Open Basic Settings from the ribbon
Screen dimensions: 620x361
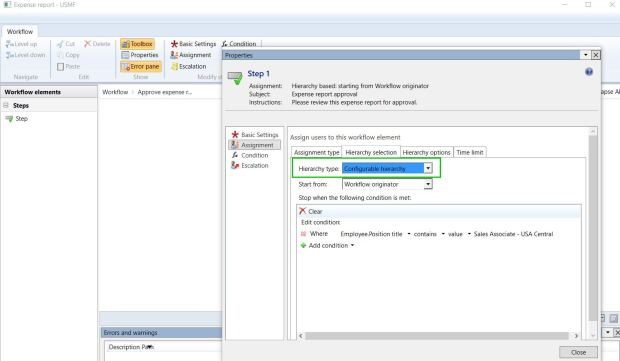click(193, 44)
